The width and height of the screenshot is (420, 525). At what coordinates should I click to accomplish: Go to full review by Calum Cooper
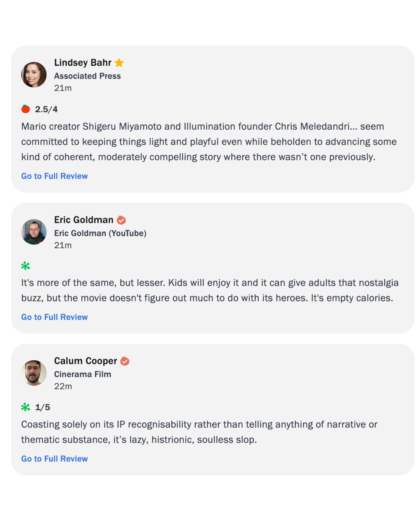tap(55, 459)
